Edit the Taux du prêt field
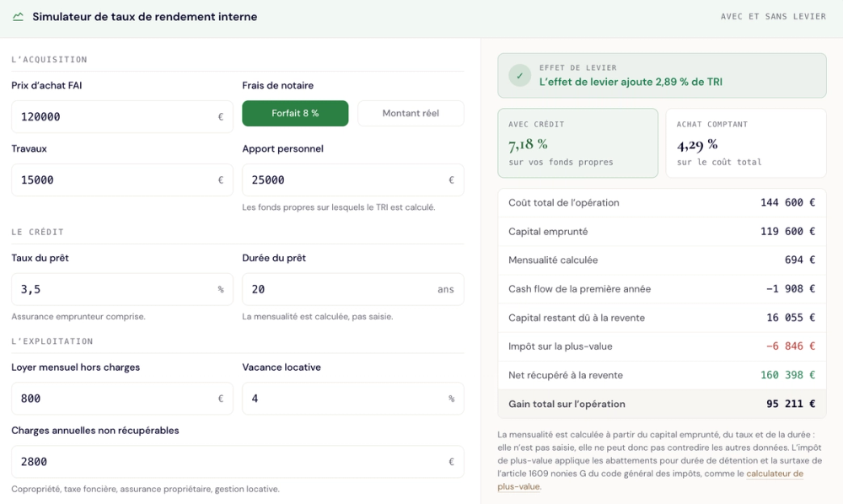The image size is (843, 504). pos(122,289)
